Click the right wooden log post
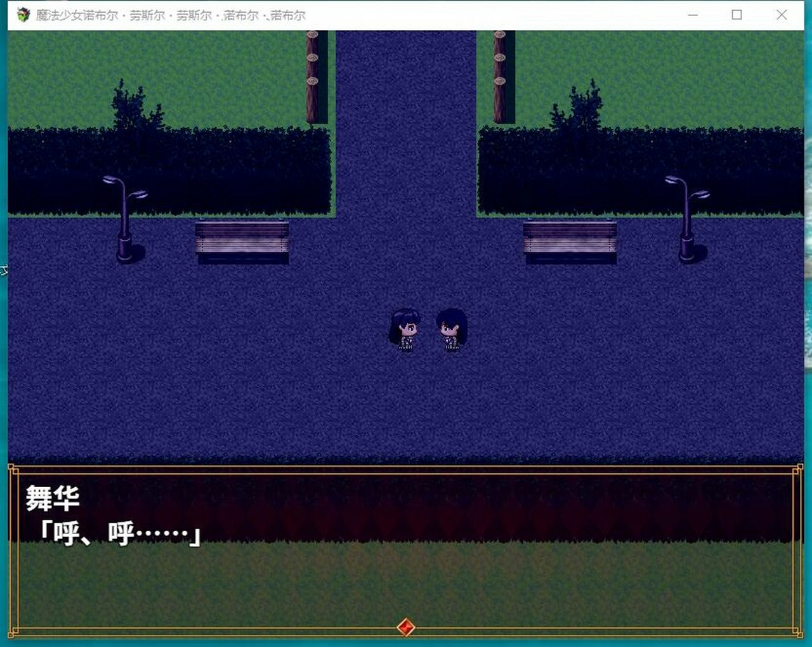This screenshot has width=812, height=647. click(x=500, y=76)
